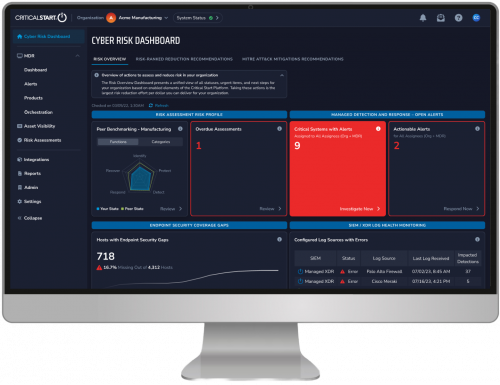Screen dimensions: 500x385
Task: Collapse the risk overview info banner
Action: (282, 75)
